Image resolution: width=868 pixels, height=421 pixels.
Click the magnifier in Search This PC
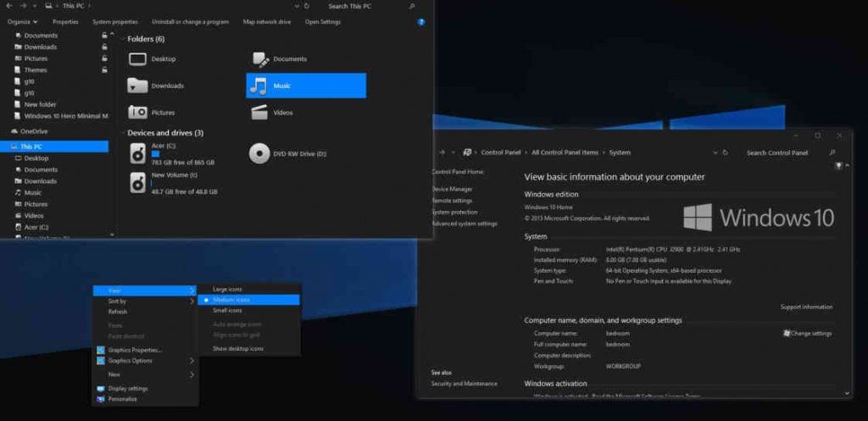[x=411, y=6]
